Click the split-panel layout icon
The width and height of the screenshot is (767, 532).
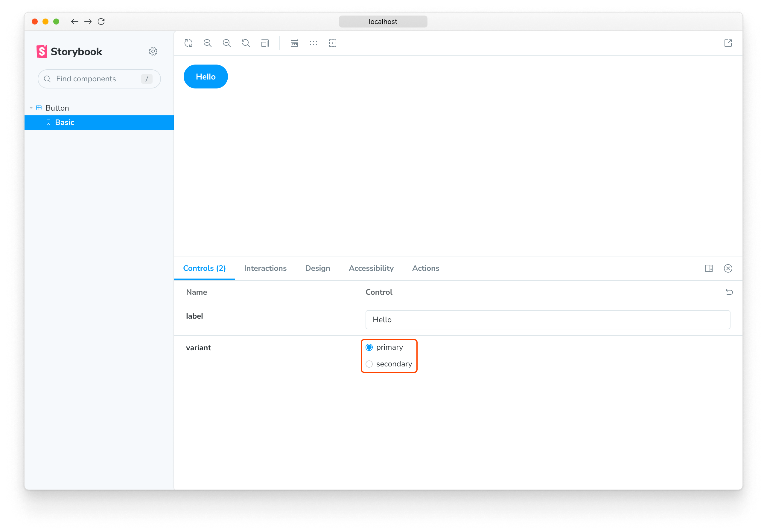(x=709, y=268)
